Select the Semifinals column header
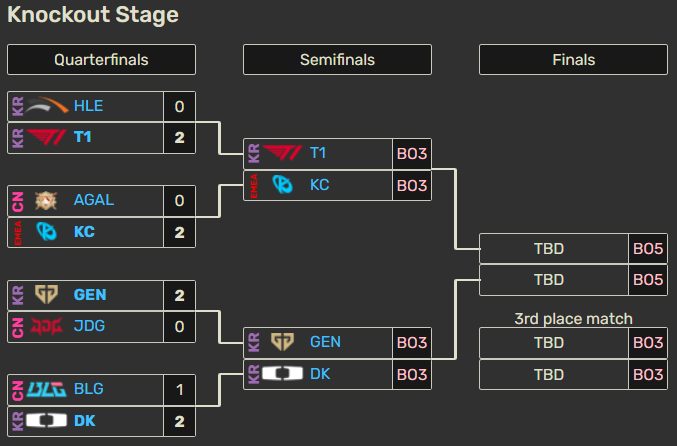This screenshot has height=446, width=677. pyautogui.click(x=337, y=60)
